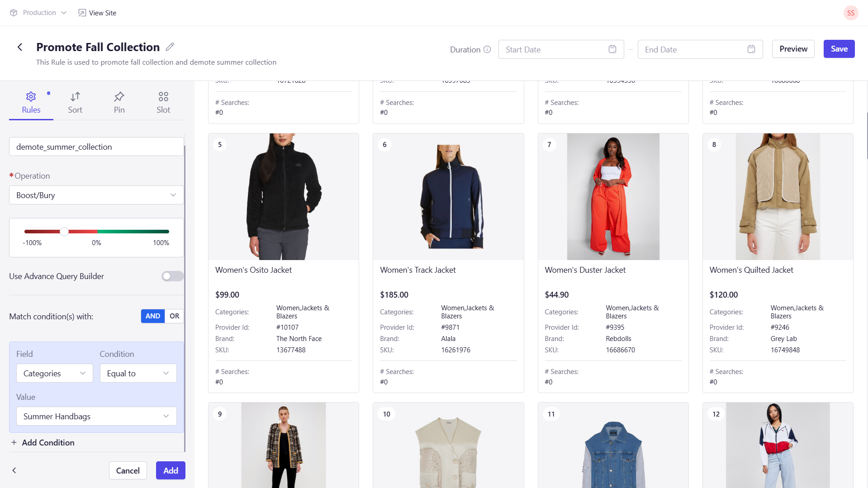Open denim vest product image in card 11

(613, 445)
